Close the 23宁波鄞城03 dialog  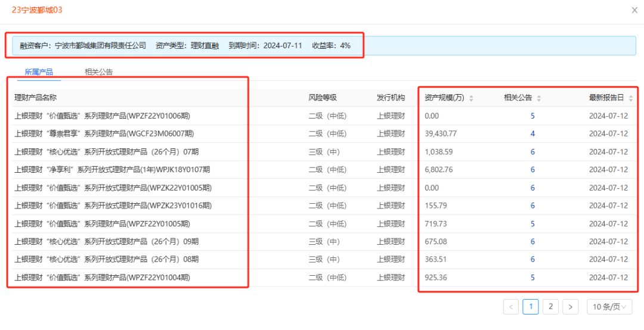click(x=634, y=10)
